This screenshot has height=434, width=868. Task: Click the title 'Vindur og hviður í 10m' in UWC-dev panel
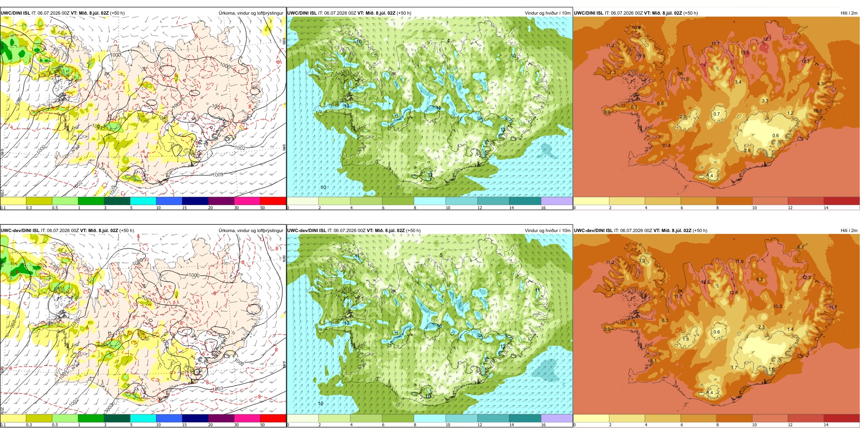548,231
